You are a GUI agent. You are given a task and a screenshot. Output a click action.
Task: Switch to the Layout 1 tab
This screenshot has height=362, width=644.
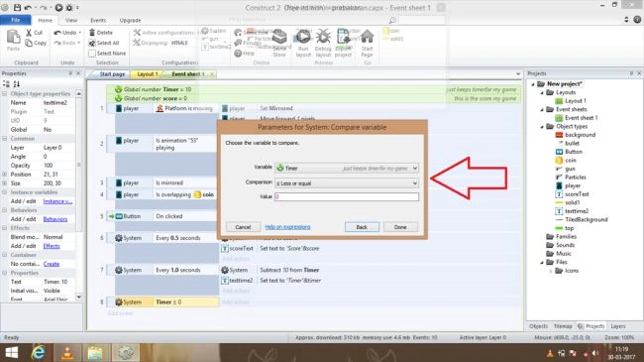click(147, 74)
